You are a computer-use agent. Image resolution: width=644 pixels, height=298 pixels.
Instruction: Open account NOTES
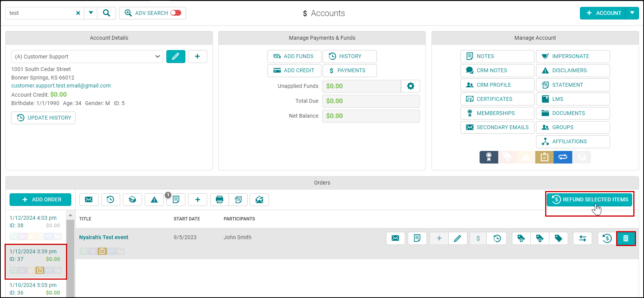(x=497, y=56)
